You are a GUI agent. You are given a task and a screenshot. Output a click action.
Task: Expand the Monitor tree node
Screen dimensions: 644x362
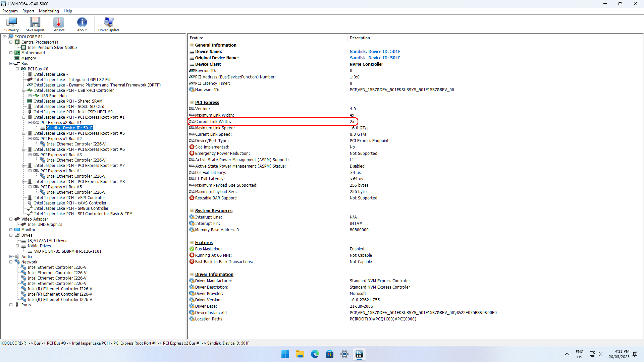pos(11,230)
